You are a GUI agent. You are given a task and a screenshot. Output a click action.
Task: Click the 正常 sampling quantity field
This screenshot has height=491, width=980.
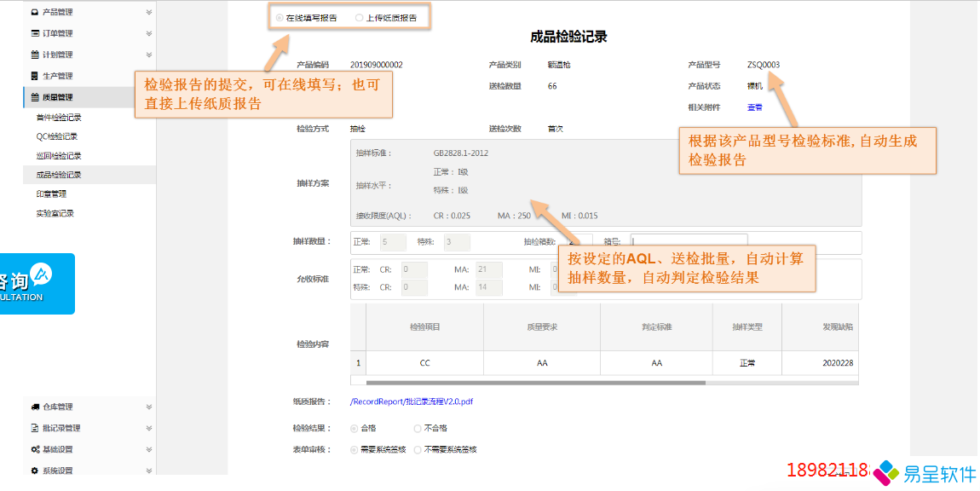pos(393,242)
